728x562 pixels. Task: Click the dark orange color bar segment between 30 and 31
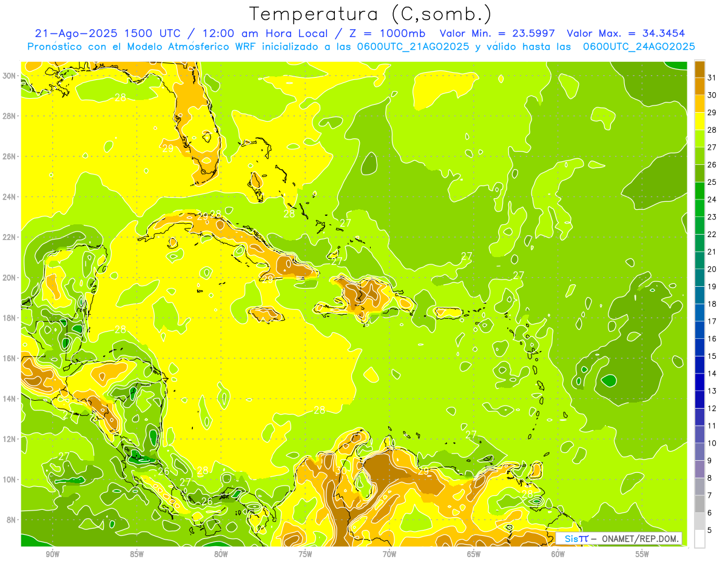699,86
